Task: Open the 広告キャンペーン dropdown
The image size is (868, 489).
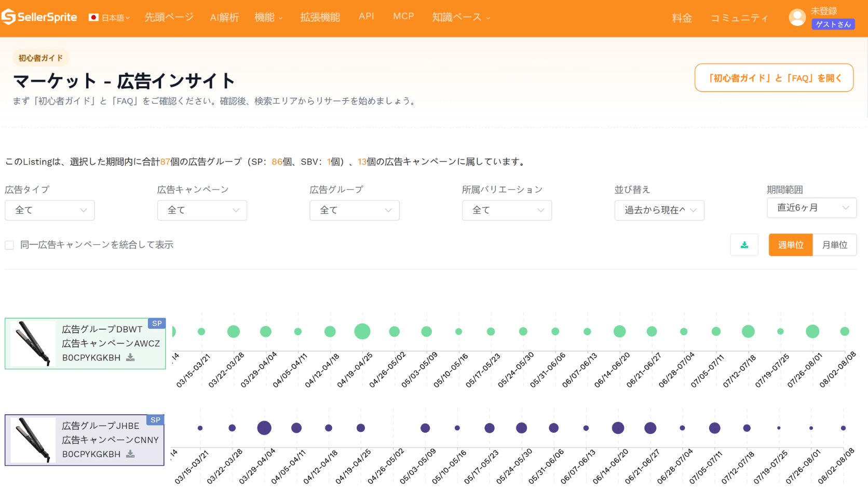Action: (x=202, y=210)
